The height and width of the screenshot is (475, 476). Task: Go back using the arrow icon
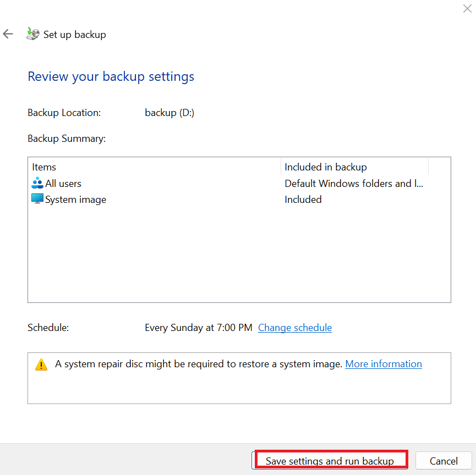tap(8, 34)
